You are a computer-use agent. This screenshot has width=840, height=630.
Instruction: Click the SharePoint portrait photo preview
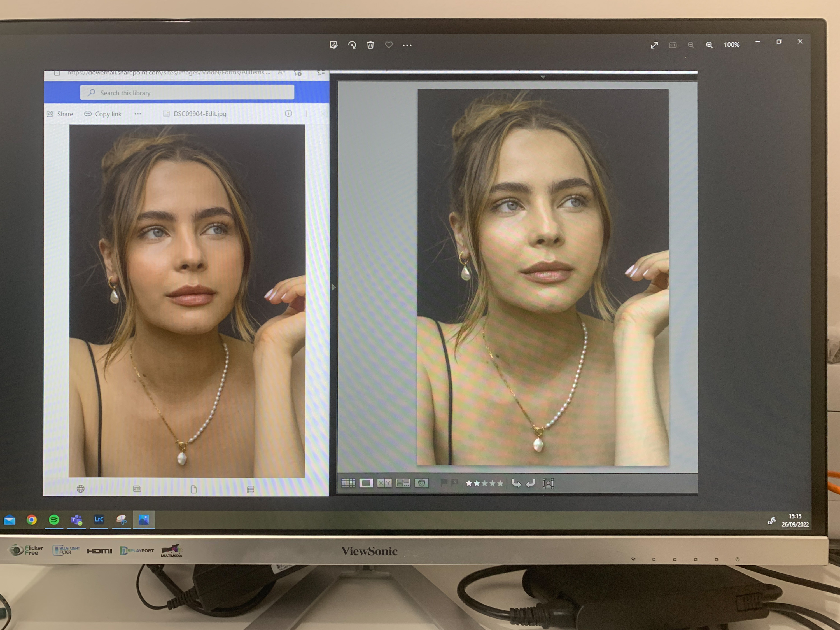click(x=187, y=301)
